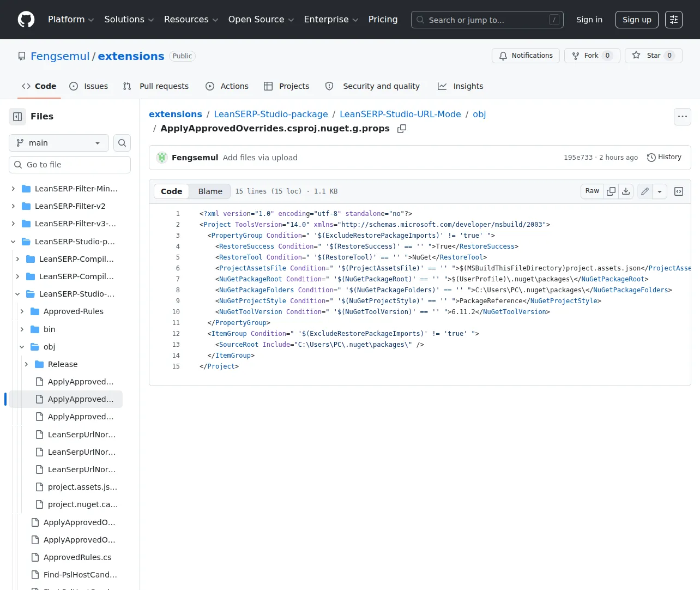
Task: Go to LeanSERP-Studio-package breadcrumb
Action: [271, 114]
